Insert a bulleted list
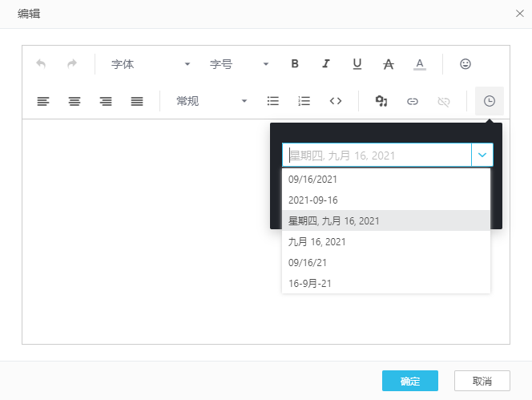 pos(273,101)
